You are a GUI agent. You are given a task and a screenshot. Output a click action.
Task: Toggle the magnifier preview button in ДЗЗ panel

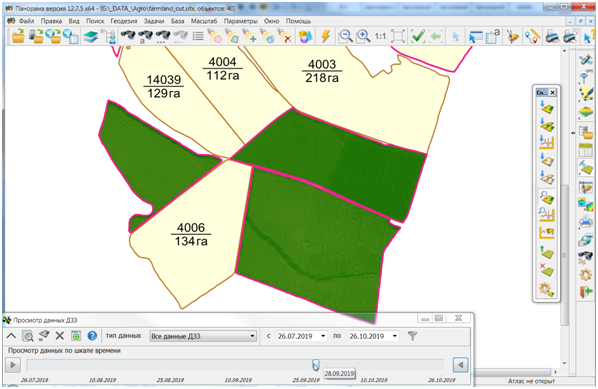point(27,336)
